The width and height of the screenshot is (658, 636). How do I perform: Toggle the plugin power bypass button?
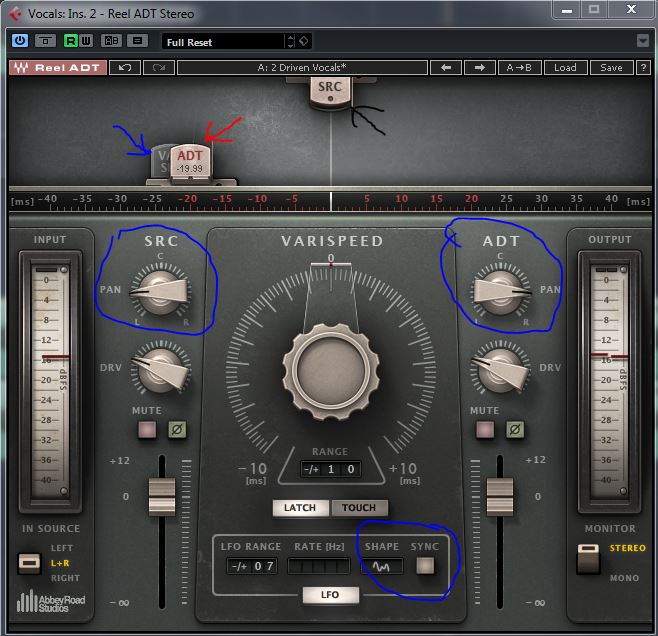[19, 41]
